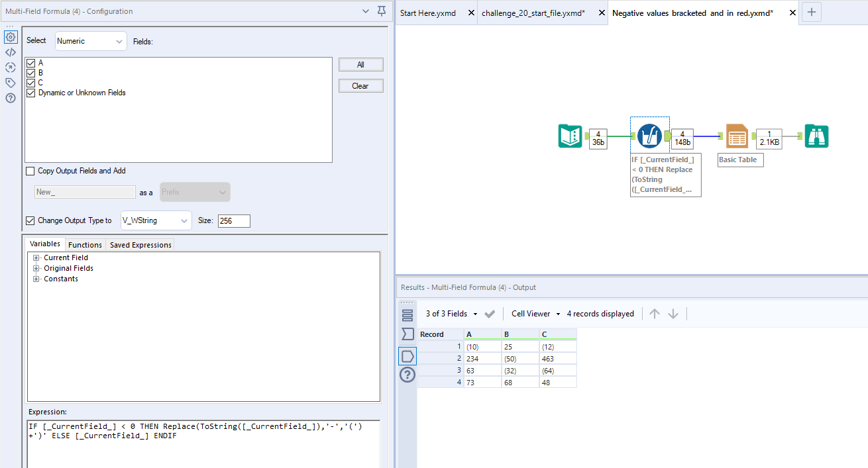The height and width of the screenshot is (468, 868).
Task: Open the Select Numeric type dropdown
Action: (91, 41)
